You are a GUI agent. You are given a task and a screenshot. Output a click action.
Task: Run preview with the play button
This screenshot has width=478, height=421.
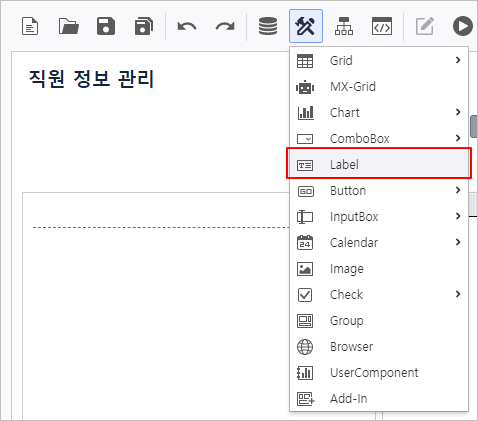point(463,26)
